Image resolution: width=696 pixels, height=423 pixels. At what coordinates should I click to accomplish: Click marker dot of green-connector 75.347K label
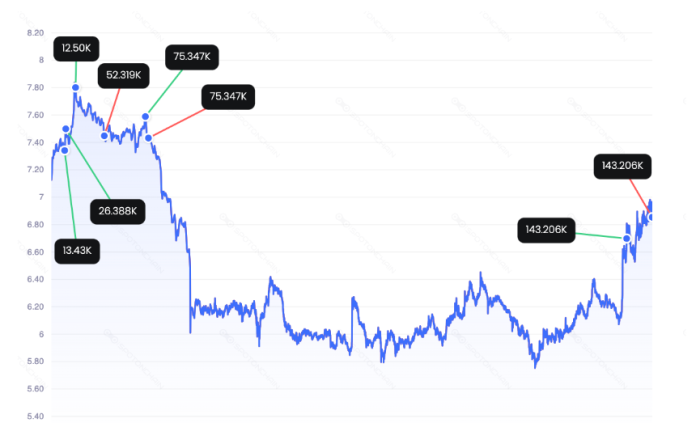[x=145, y=117]
